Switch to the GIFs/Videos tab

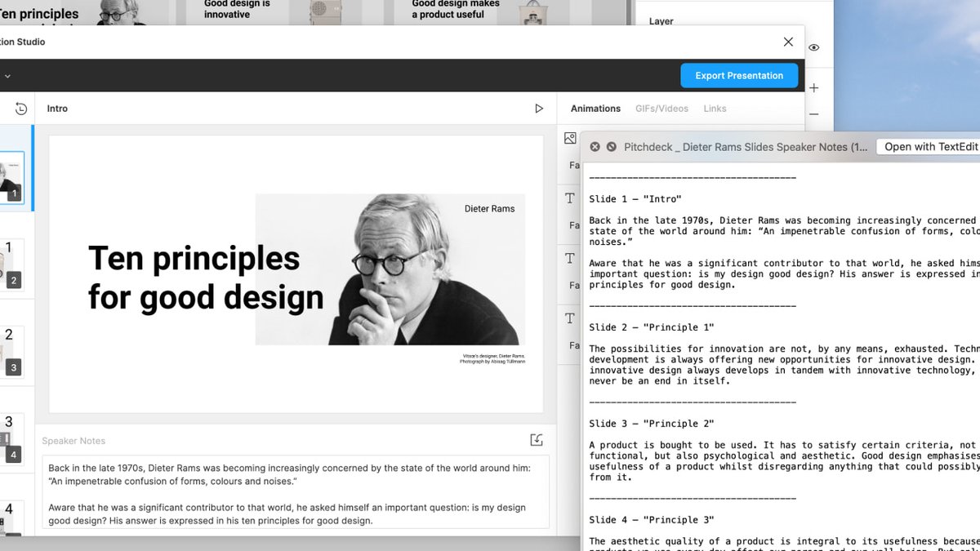point(661,109)
